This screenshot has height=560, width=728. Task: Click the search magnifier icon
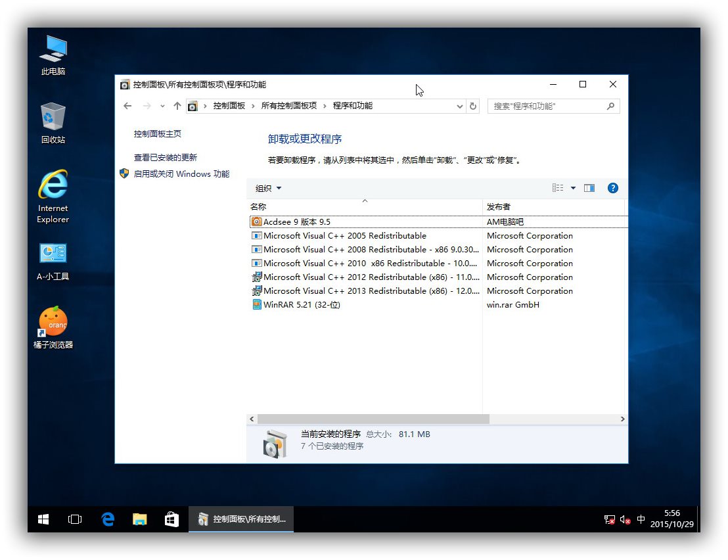coord(610,106)
